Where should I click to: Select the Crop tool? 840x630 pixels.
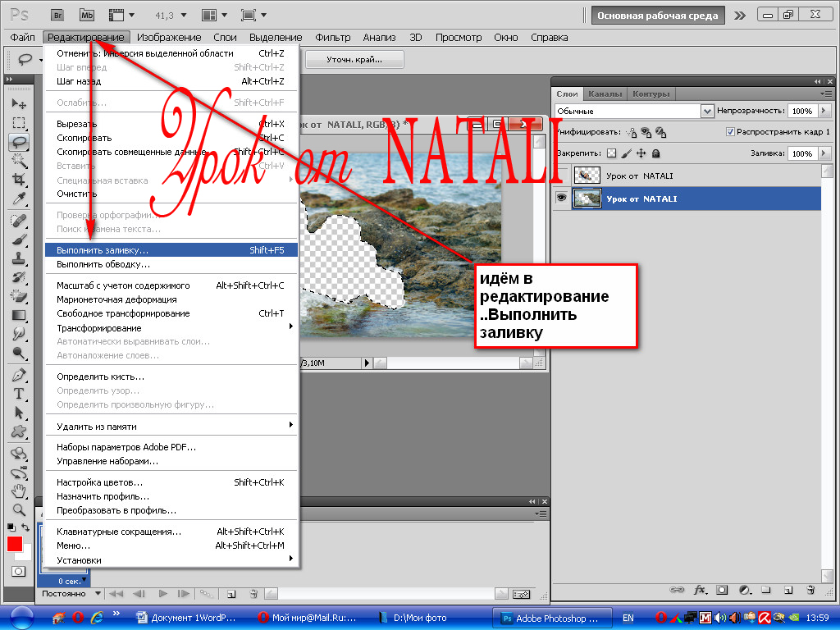tap(19, 179)
